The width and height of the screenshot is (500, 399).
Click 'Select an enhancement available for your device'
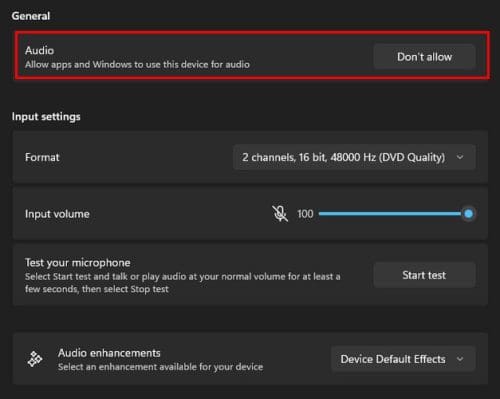coord(160,367)
